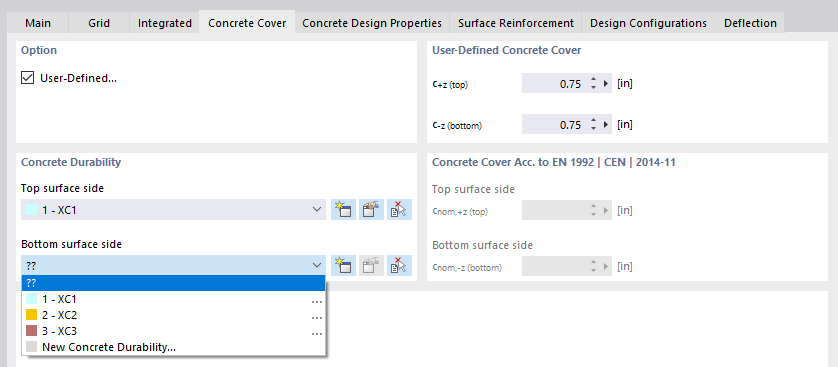Choose 1 - XC1 from the dropdown list
The image size is (838, 367).
click(173, 299)
